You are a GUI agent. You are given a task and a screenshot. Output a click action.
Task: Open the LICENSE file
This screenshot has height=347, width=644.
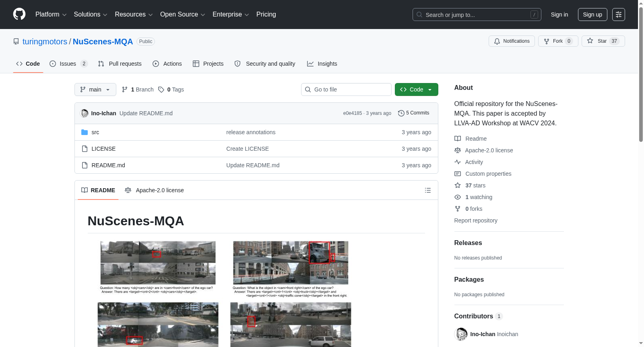(x=103, y=149)
